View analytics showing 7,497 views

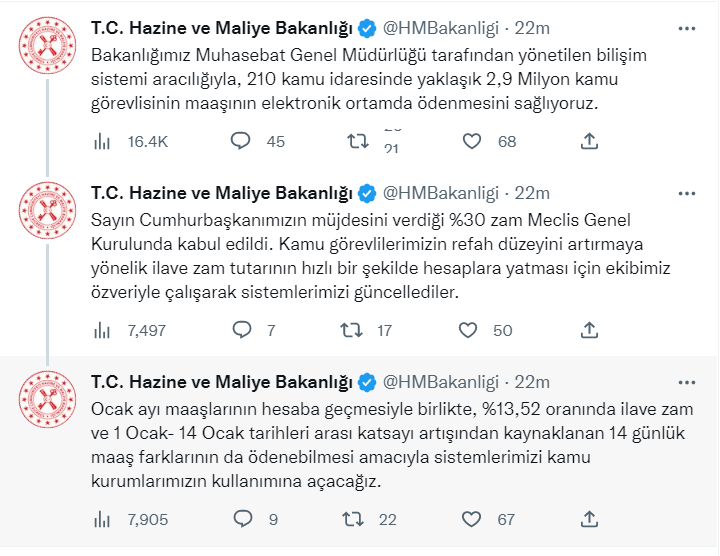pos(102,330)
